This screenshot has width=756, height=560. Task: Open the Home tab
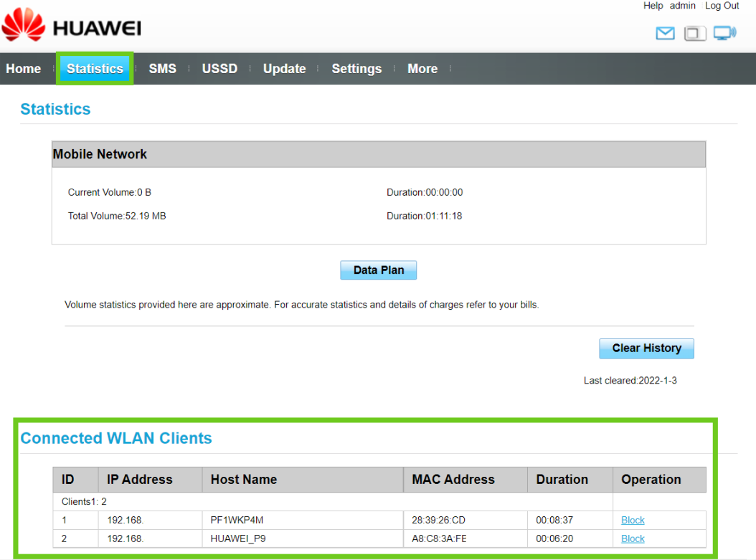[x=24, y=69]
